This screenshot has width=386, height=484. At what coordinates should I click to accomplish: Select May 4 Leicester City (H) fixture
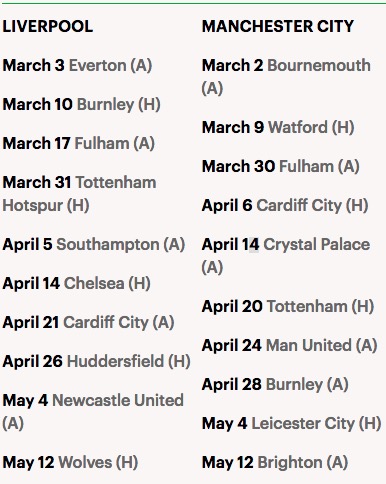pos(292,423)
